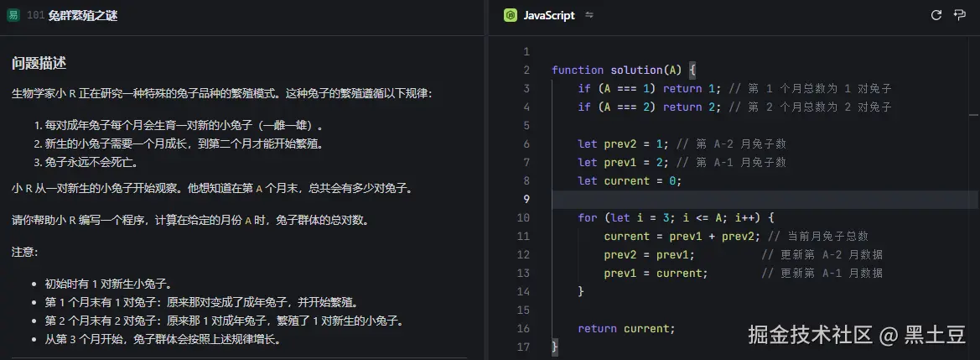Image resolution: width=980 pixels, height=360 pixels.
Task: Click the sentence starting 生物学家小 R
Action: coord(222,93)
